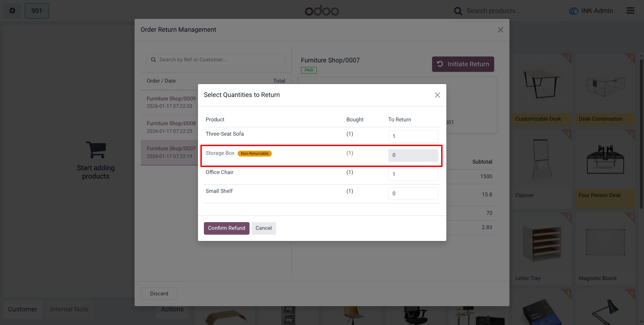The height and width of the screenshot is (325, 644).
Task: Select order Furniture Shop/0009
Action: pyautogui.click(x=170, y=103)
